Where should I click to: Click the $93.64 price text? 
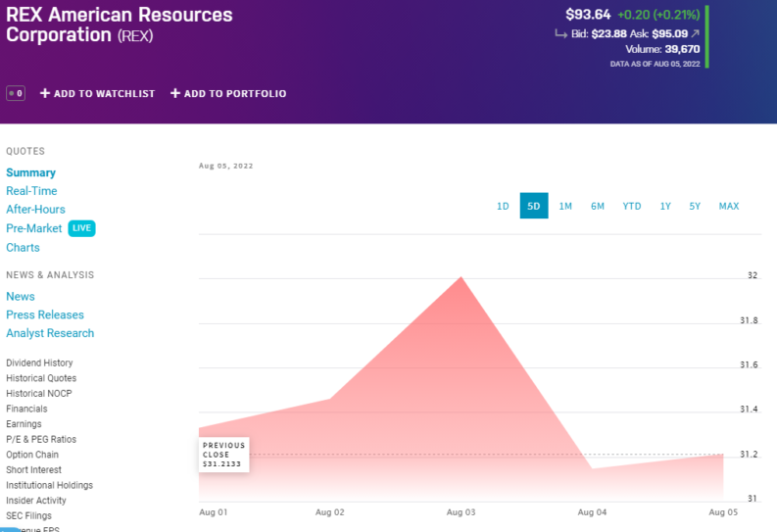tap(588, 15)
